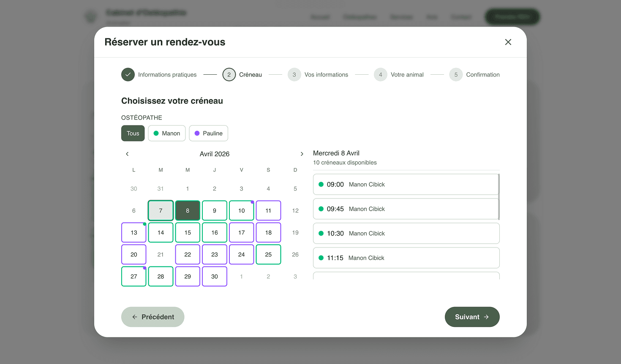Click step 4 circle for Votre animal
This screenshot has width=621, height=364.
point(381,75)
